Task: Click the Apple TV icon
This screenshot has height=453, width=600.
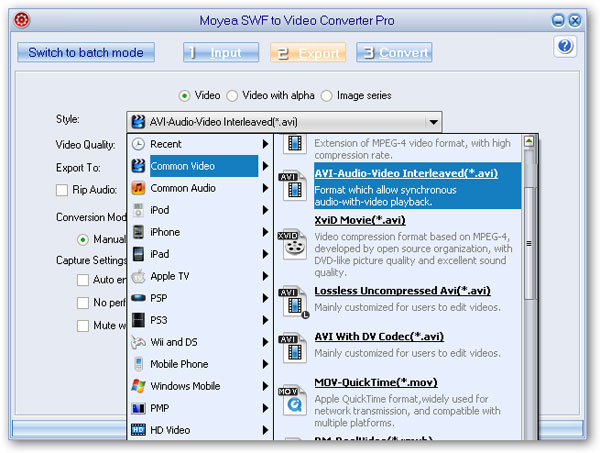Action: pyautogui.click(x=138, y=276)
